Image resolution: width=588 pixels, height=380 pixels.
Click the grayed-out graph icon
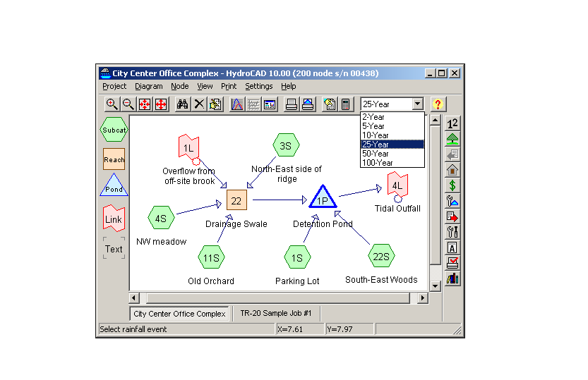[x=253, y=104]
